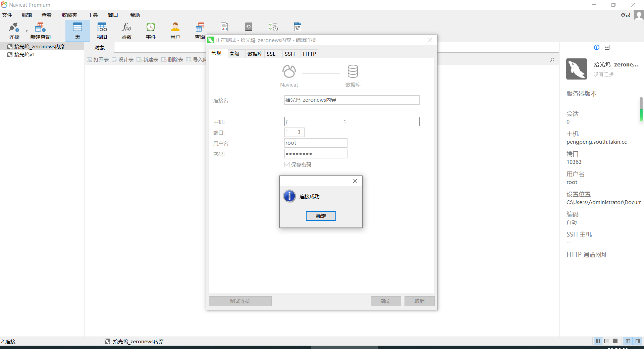Open the 工具 menu

click(x=93, y=15)
